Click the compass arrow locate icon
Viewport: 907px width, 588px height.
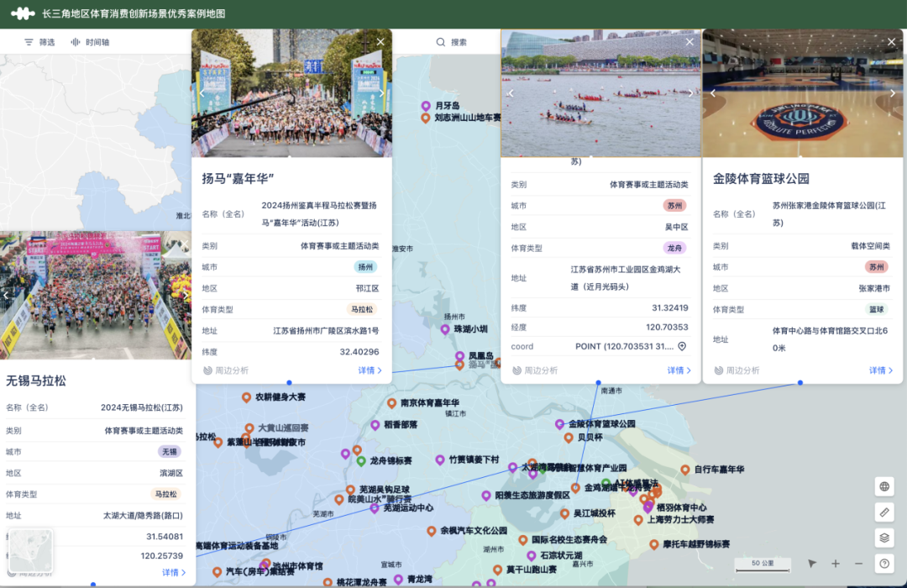pos(812,564)
